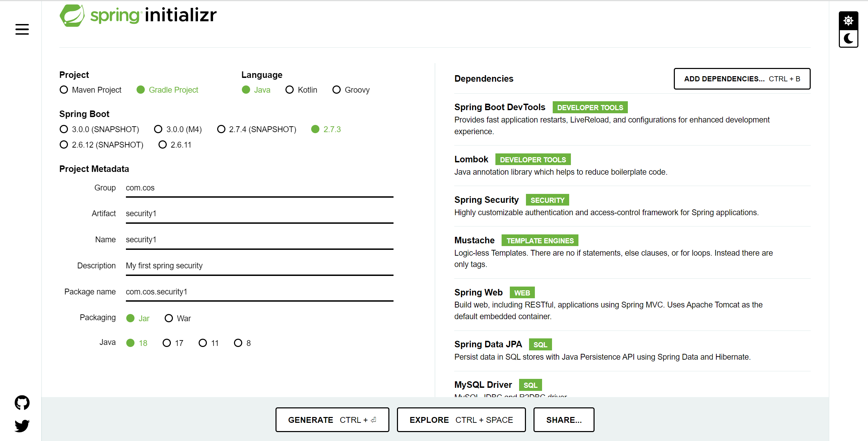The width and height of the screenshot is (868, 441).
Task: Open the Twitter link icon
Action: click(x=22, y=426)
